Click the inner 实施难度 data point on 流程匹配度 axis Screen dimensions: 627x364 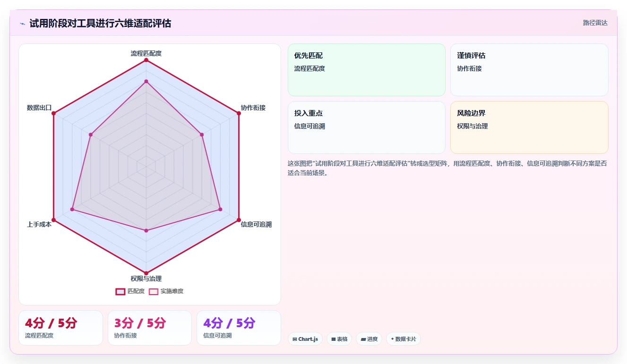[x=146, y=81]
